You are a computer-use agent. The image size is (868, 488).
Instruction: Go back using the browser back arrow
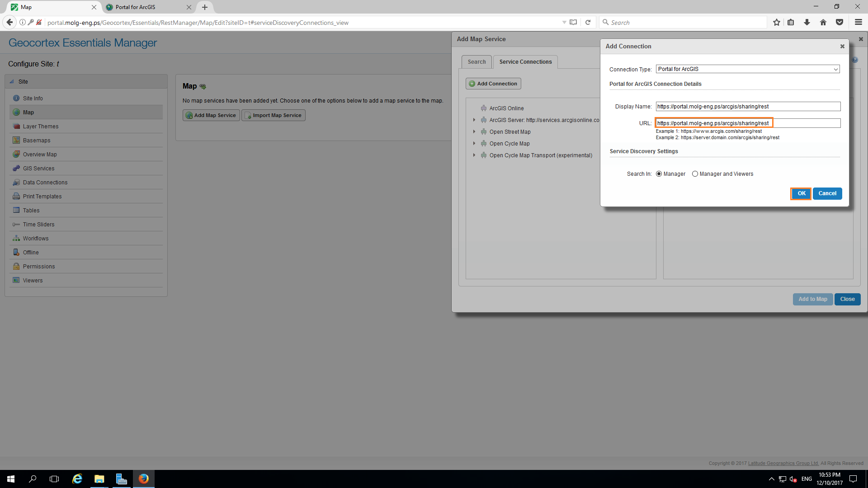(9, 23)
